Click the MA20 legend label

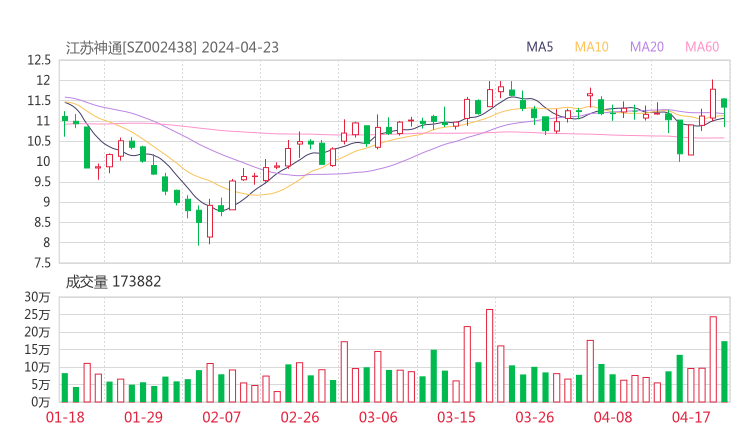[x=647, y=47]
